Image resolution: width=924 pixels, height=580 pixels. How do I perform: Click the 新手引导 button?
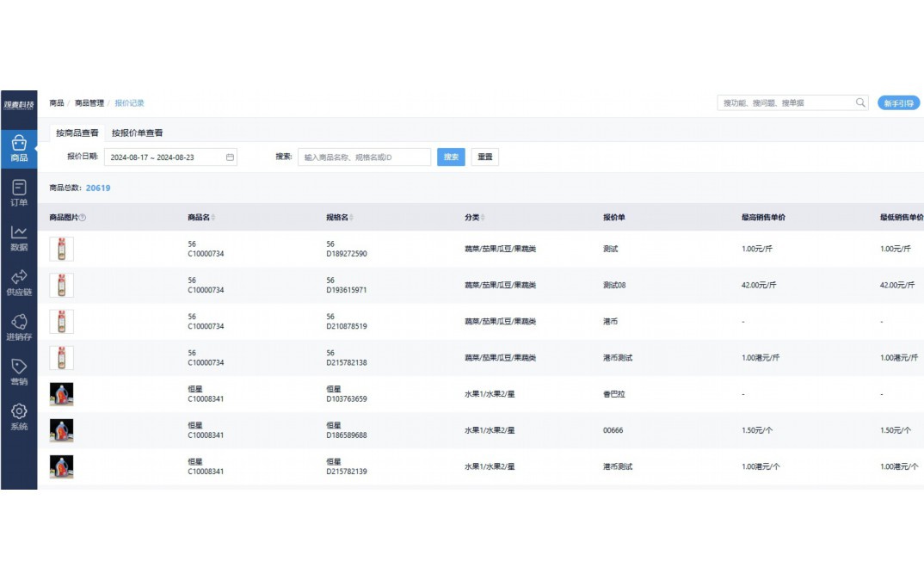pos(899,103)
